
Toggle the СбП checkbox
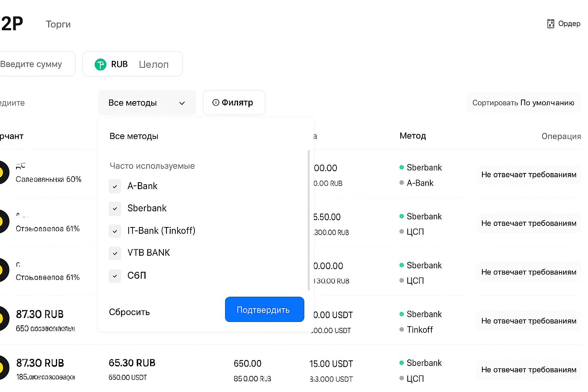[x=115, y=276]
